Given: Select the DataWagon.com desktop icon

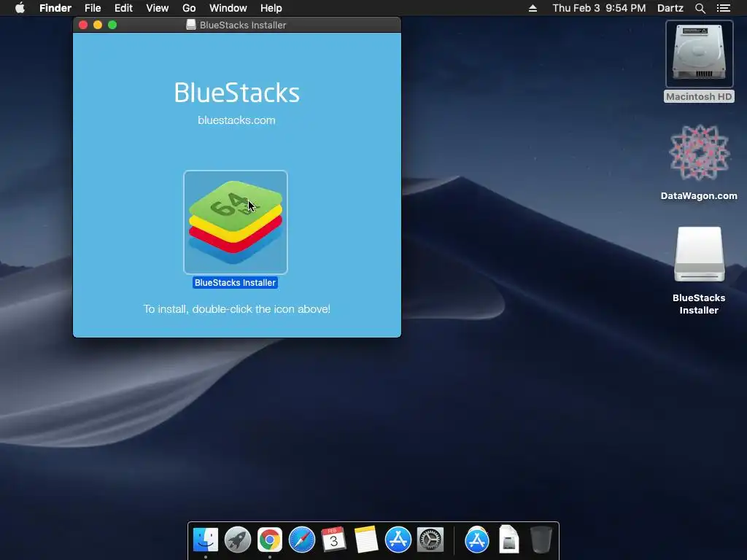Looking at the screenshot, I should tap(699, 153).
